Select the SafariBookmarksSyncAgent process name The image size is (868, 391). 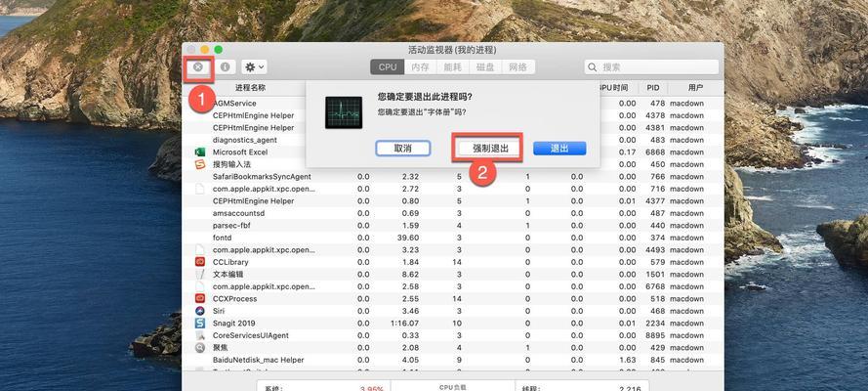(262, 177)
